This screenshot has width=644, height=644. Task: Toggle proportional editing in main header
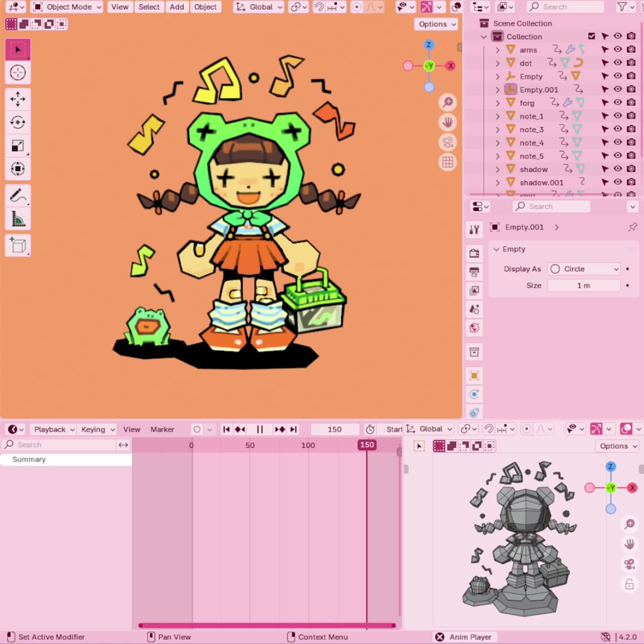point(357,7)
